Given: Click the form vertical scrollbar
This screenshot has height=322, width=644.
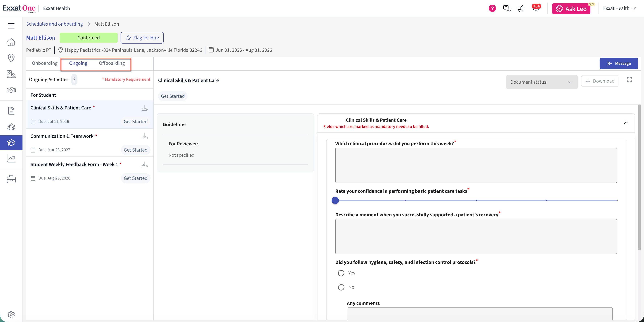Looking at the screenshot, I should (x=639, y=178).
